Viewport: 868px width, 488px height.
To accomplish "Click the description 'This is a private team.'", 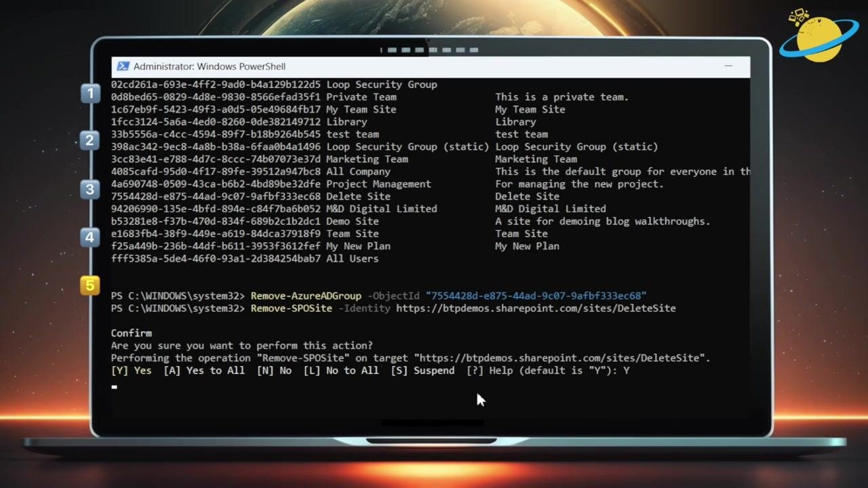I will click(x=562, y=97).
